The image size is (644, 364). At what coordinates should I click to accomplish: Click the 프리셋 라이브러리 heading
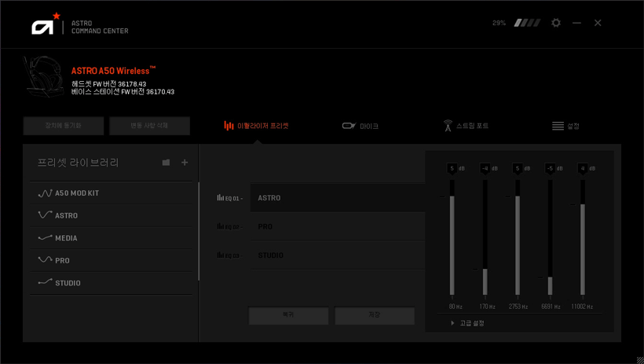(78, 163)
